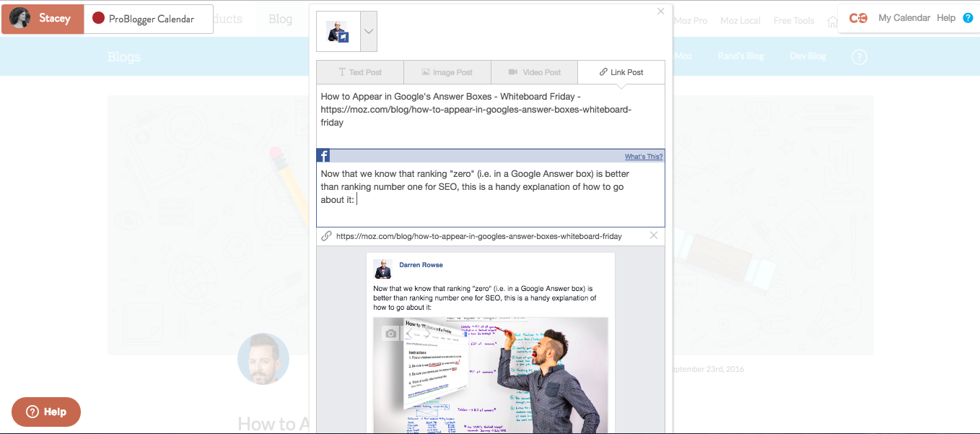
Task: Switch to the Image Post tab
Action: tap(447, 72)
